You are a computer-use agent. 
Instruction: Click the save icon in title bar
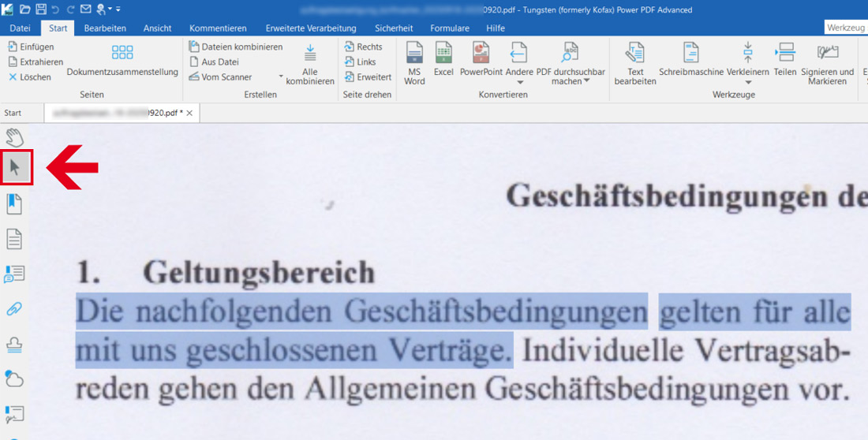tap(41, 9)
